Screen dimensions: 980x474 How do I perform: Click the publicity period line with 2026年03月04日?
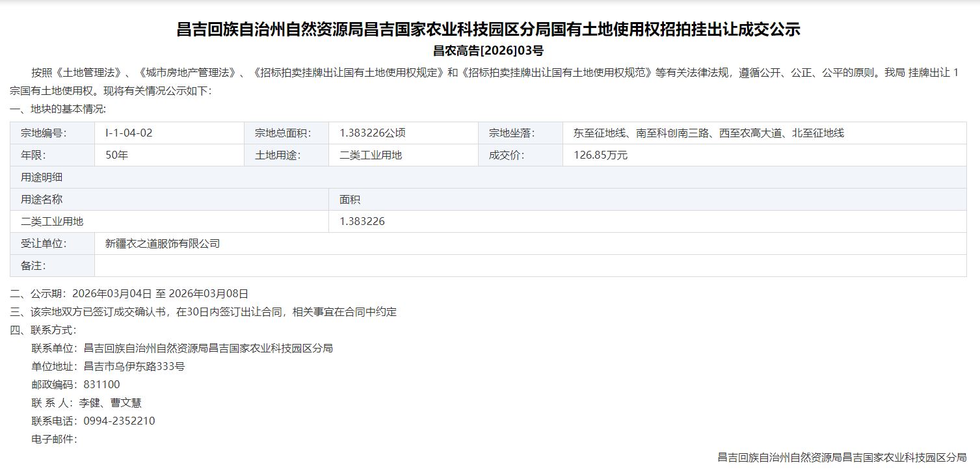129,294
